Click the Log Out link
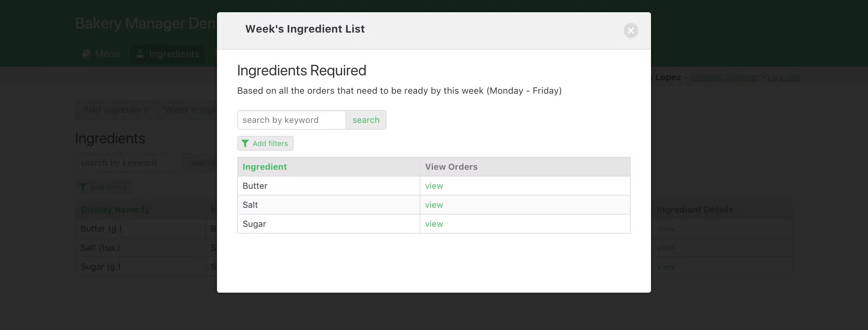This screenshot has width=868, height=330. (783, 77)
